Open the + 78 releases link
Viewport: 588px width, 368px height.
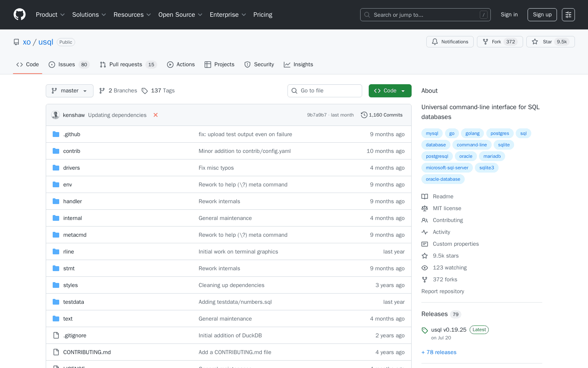[439, 352]
